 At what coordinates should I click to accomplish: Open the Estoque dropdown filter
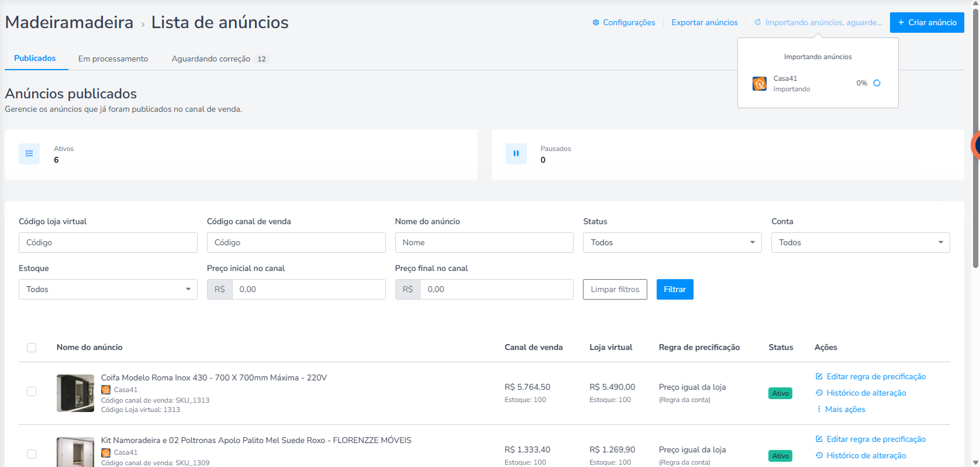tap(108, 289)
